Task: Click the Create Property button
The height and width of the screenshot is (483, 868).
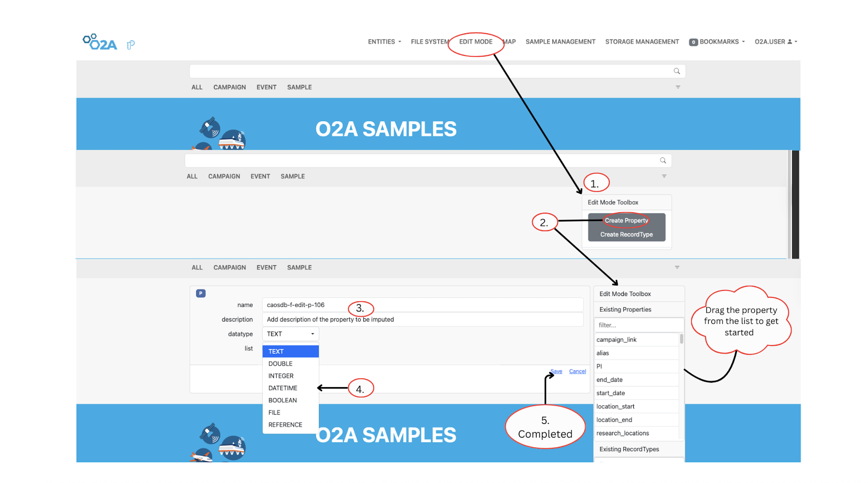Action: point(626,220)
